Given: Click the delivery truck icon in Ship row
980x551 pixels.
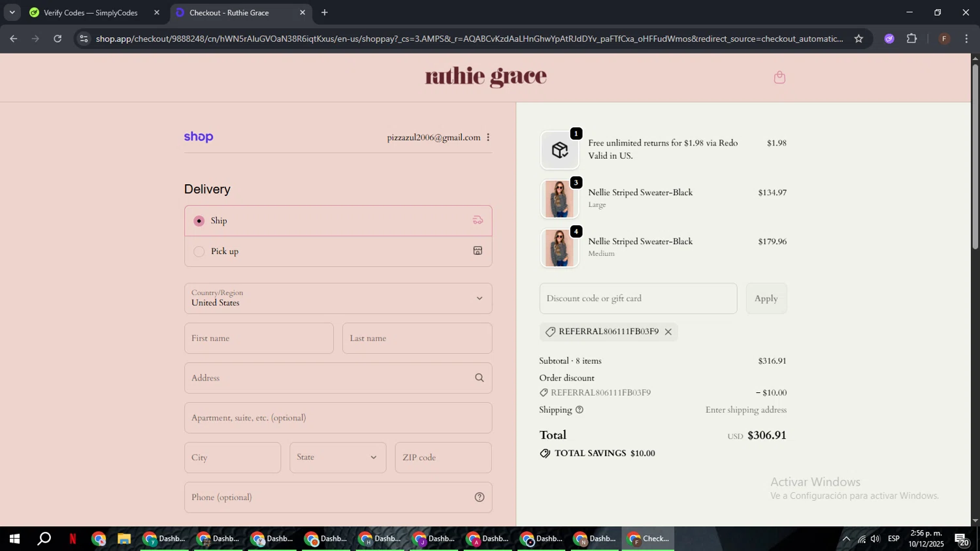Looking at the screenshot, I should (x=478, y=220).
